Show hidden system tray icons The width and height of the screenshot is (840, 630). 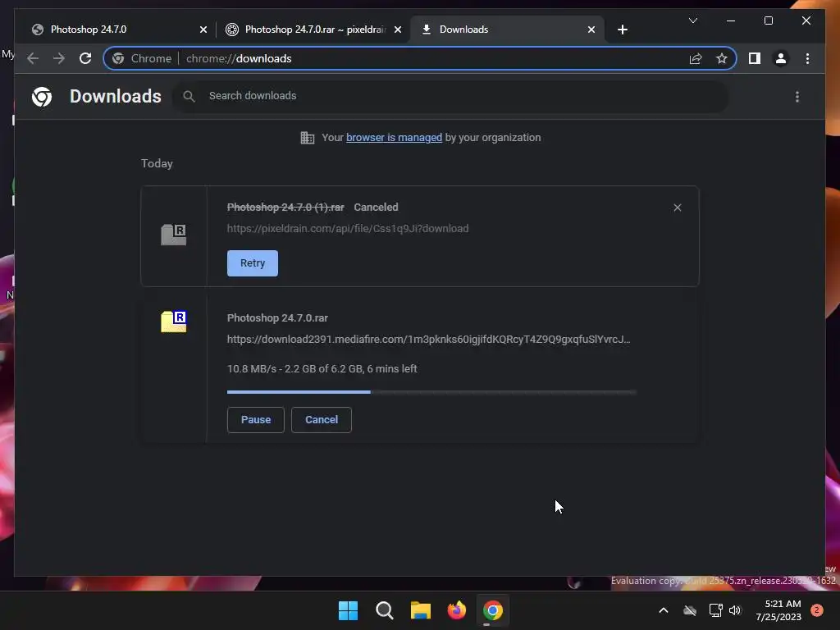(x=663, y=610)
